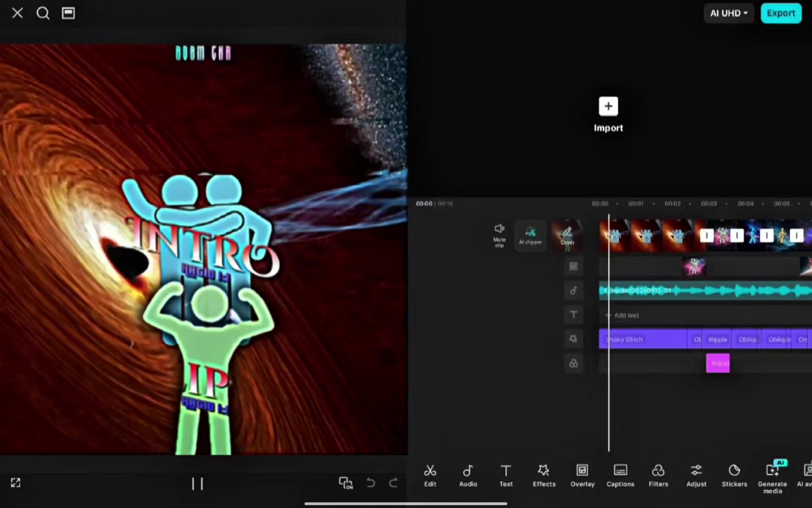Viewport: 812px width, 508px height.
Task: Open the Effects tool
Action: click(x=544, y=476)
